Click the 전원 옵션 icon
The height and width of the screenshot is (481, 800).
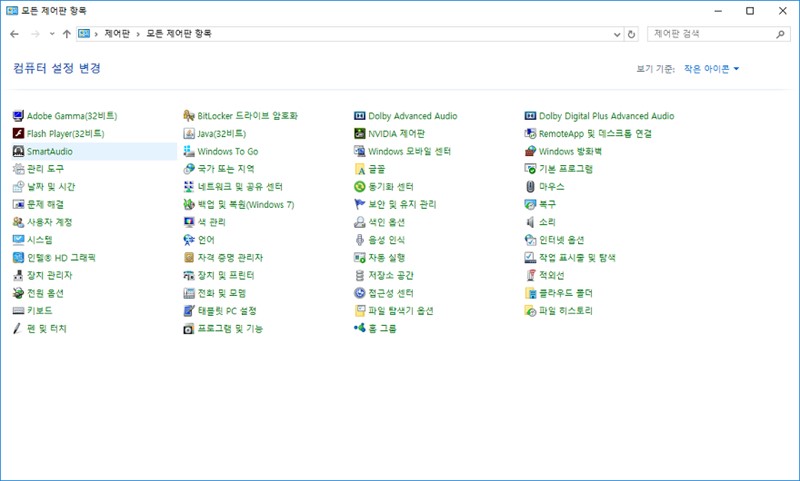pyautogui.click(x=18, y=293)
